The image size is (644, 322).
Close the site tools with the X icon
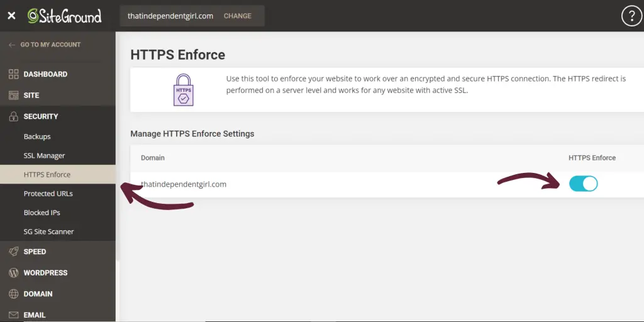click(11, 16)
